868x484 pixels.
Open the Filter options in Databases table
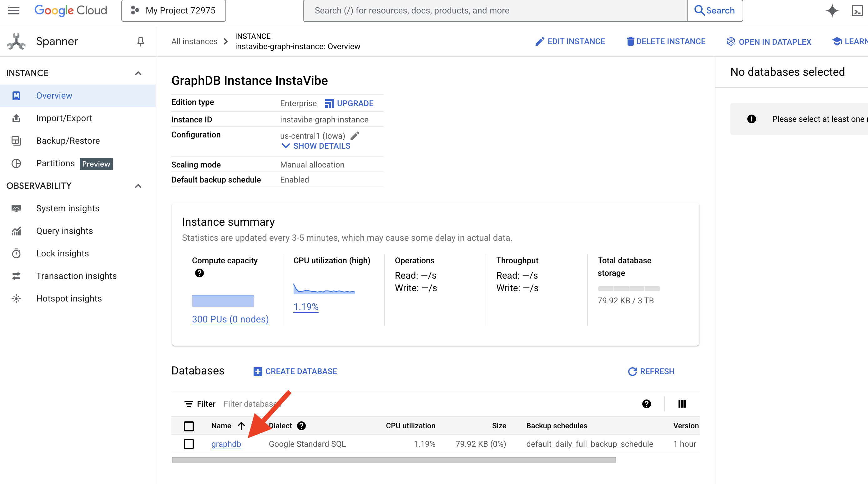pos(199,404)
